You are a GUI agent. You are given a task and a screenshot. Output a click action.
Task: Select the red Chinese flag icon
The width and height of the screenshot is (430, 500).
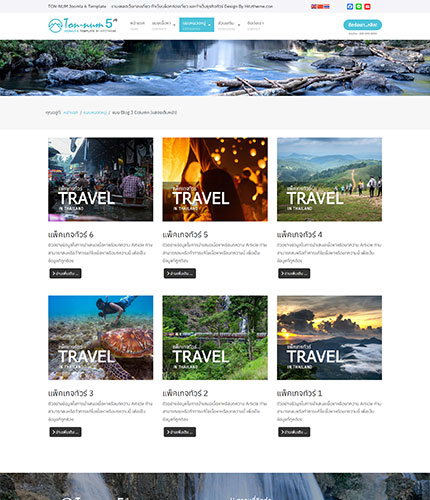(320, 6)
